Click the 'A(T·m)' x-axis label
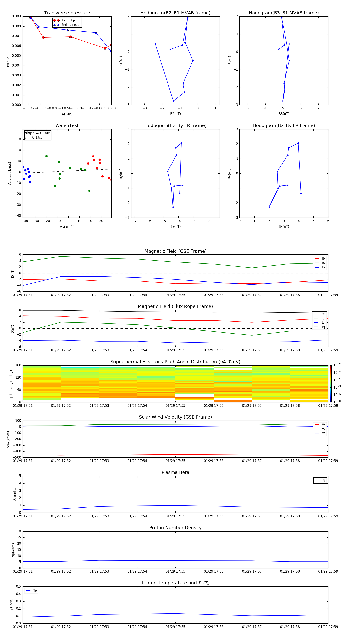Image resolution: width=351 pixels, height=644 pixels. pyautogui.click(x=67, y=114)
